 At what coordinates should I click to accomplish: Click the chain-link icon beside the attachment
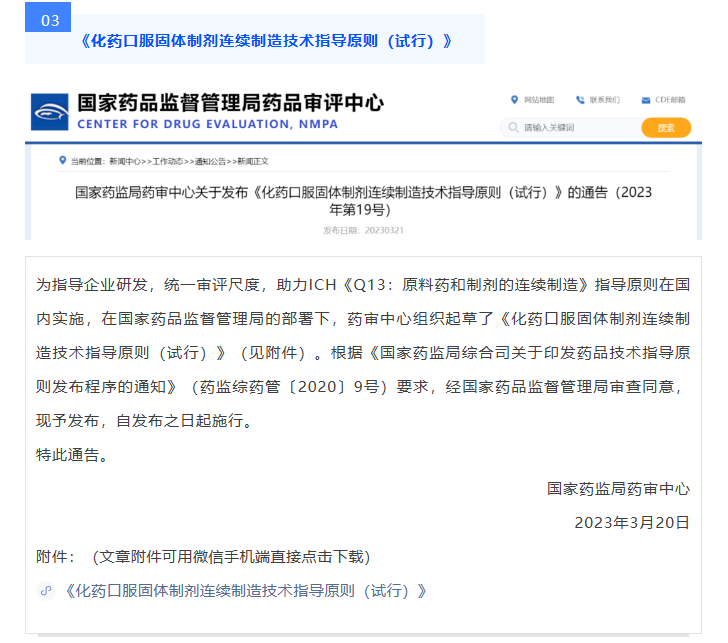(45, 591)
